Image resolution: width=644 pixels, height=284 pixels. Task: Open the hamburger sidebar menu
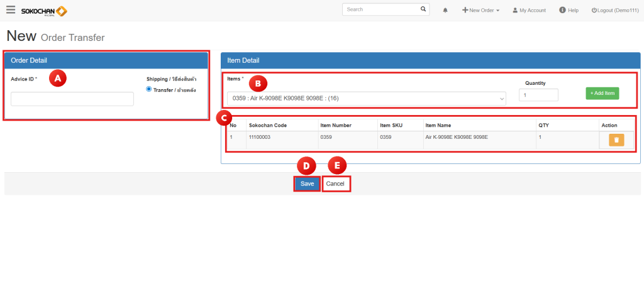pyautogui.click(x=11, y=10)
